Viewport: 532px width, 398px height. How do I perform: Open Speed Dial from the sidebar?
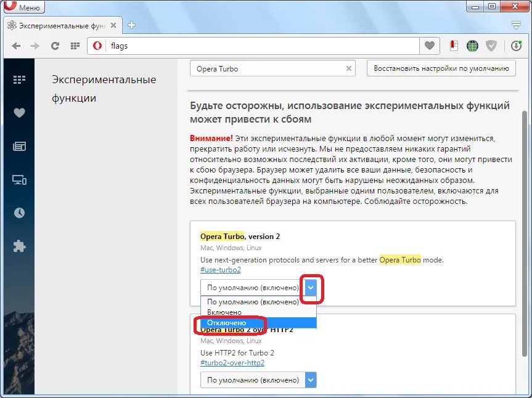(x=19, y=79)
